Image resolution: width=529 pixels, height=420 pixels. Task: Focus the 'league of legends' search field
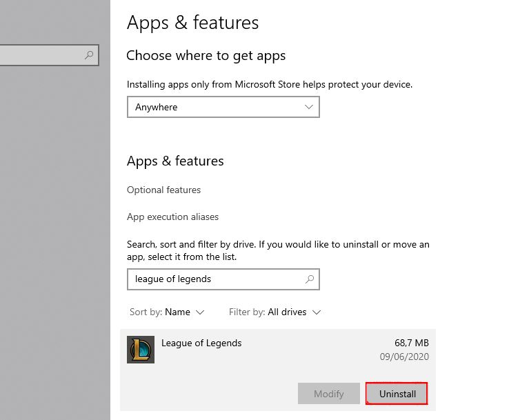tap(214, 279)
